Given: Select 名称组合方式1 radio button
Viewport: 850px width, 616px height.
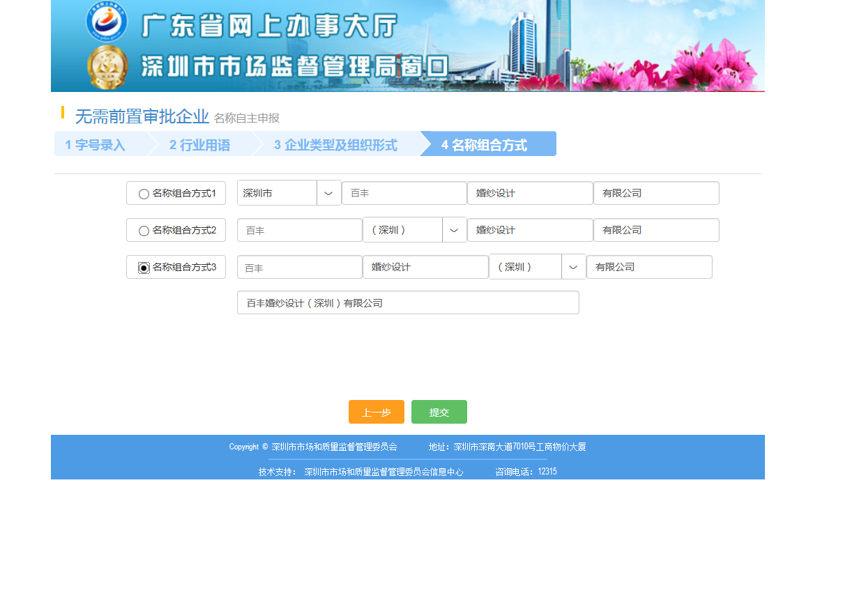Looking at the screenshot, I should click(x=144, y=194).
